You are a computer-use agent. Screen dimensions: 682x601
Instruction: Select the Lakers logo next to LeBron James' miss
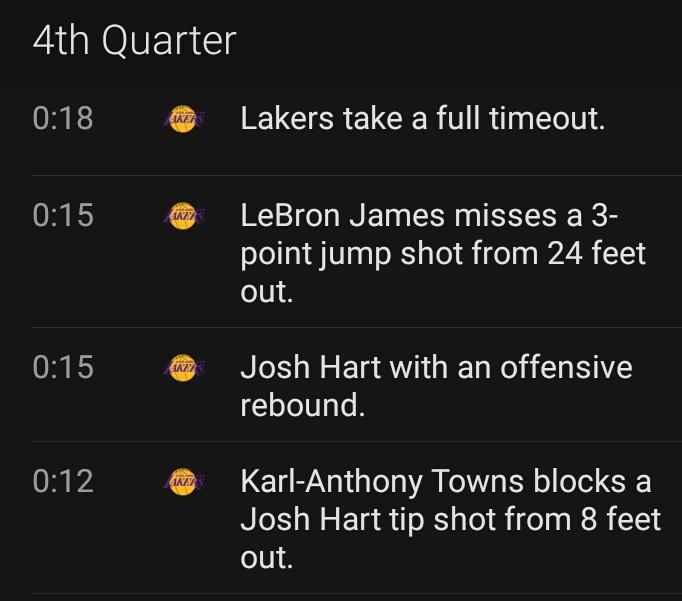click(183, 216)
